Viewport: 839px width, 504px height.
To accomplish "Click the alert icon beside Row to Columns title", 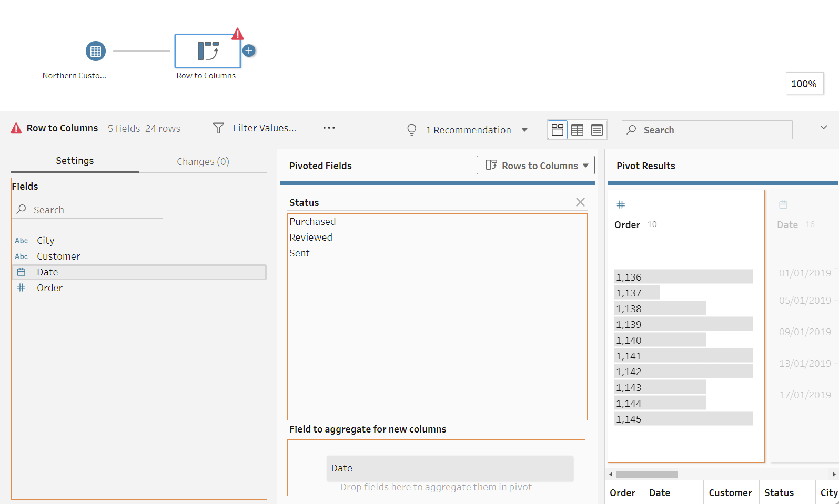I will (16, 128).
